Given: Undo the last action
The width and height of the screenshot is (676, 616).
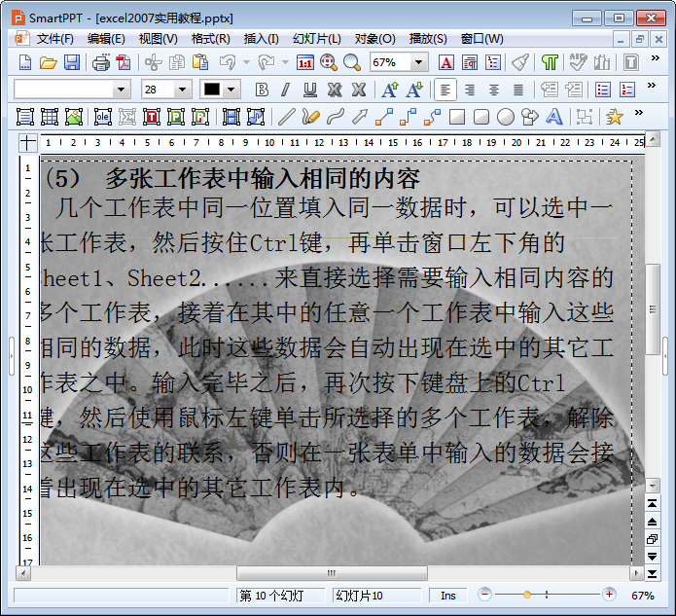Looking at the screenshot, I should [x=228, y=62].
